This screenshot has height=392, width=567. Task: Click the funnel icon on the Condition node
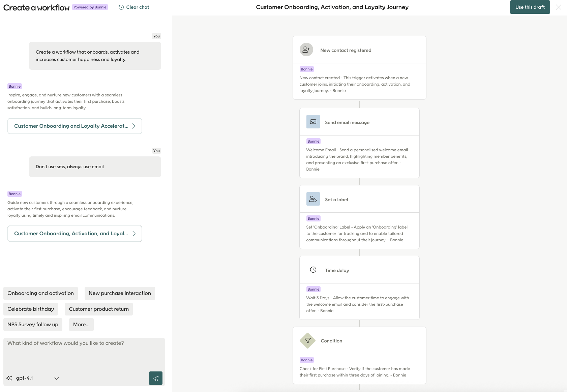307,340
